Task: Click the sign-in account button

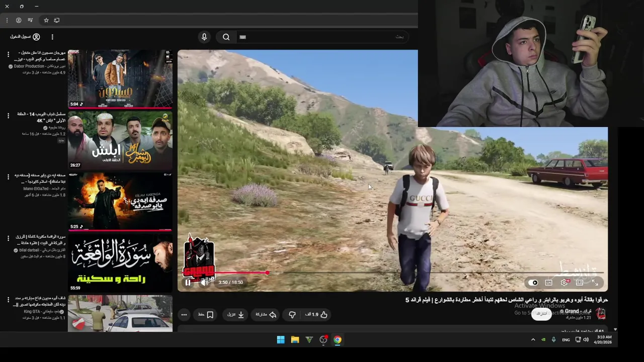Action: coord(25,37)
